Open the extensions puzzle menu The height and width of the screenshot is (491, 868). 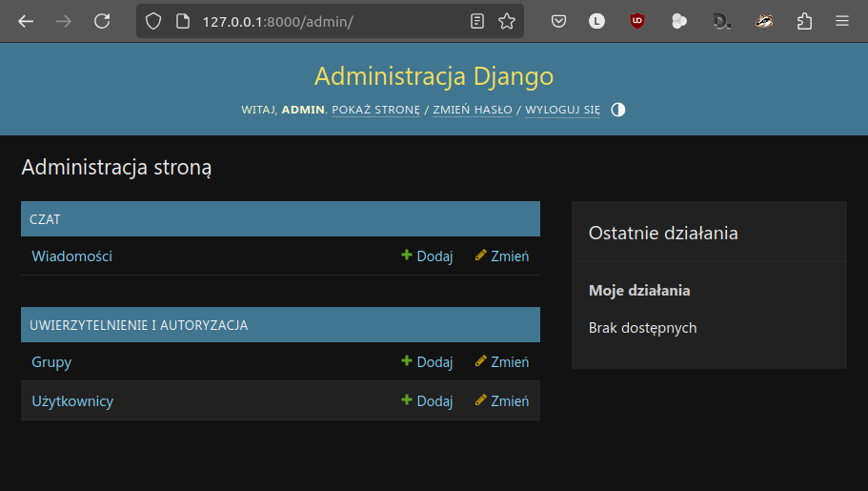point(804,22)
